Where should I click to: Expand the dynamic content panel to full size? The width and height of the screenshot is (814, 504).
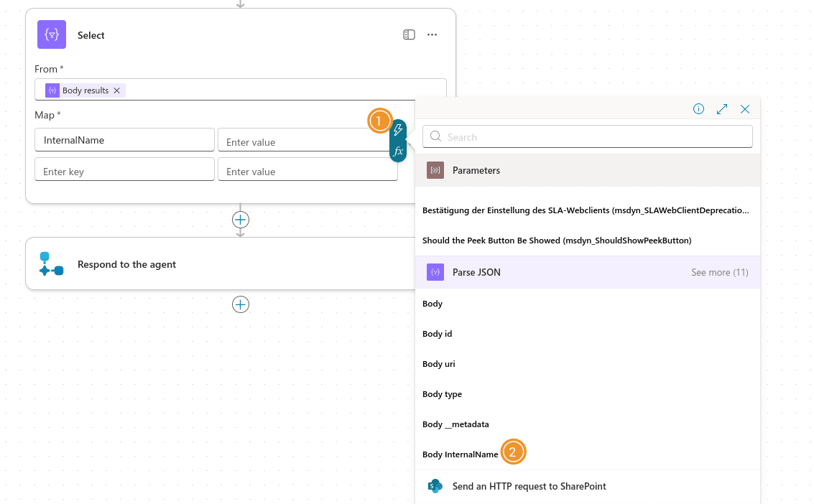tap(722, 109)
